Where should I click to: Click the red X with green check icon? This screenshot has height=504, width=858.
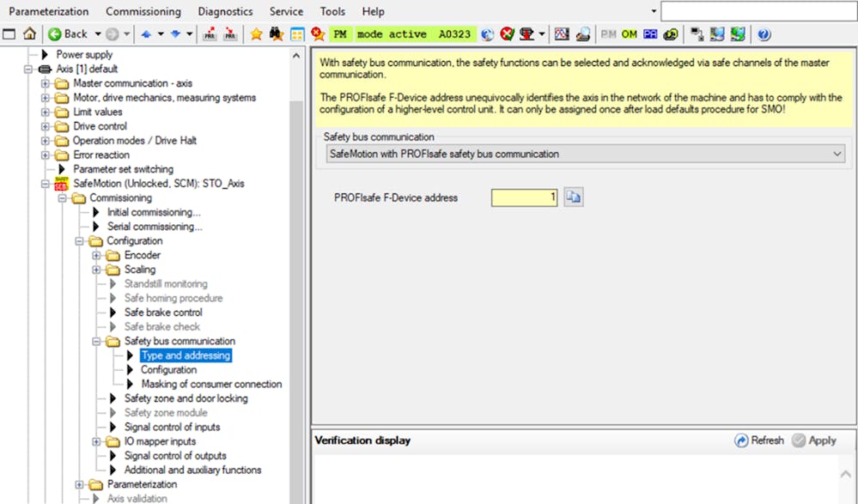[x=508, y=34]
